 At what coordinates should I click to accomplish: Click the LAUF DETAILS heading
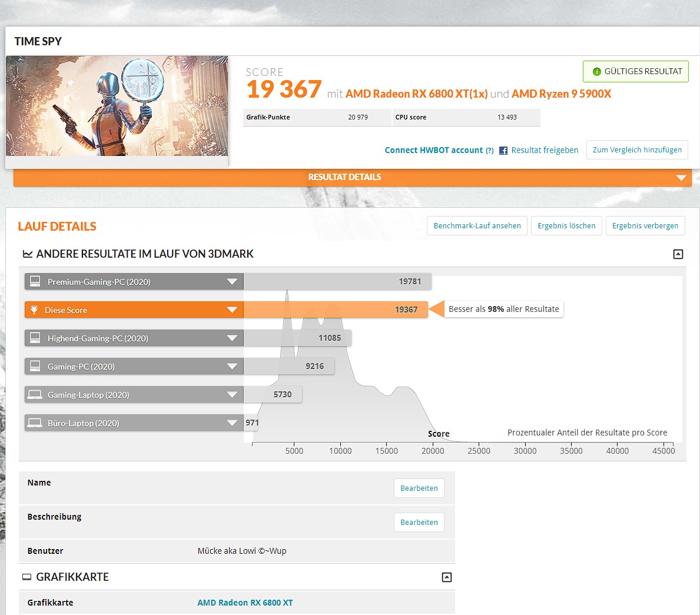(x=57, y=226)
